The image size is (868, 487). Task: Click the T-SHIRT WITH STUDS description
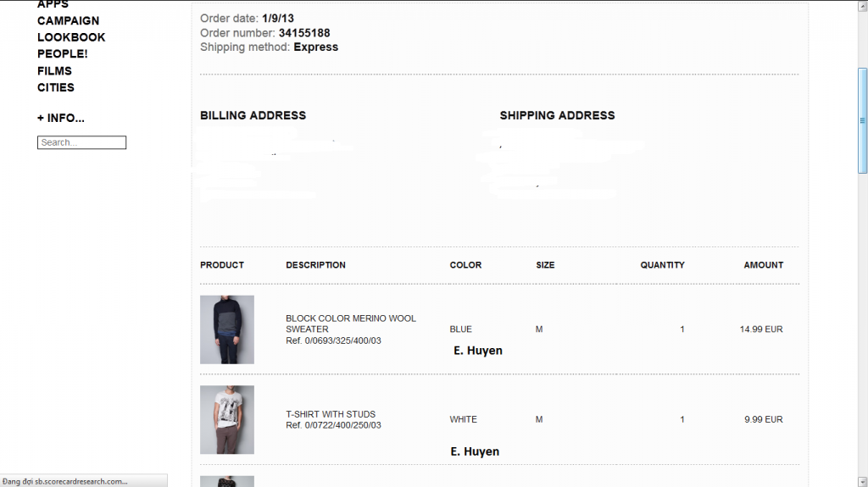coord(331,414)
